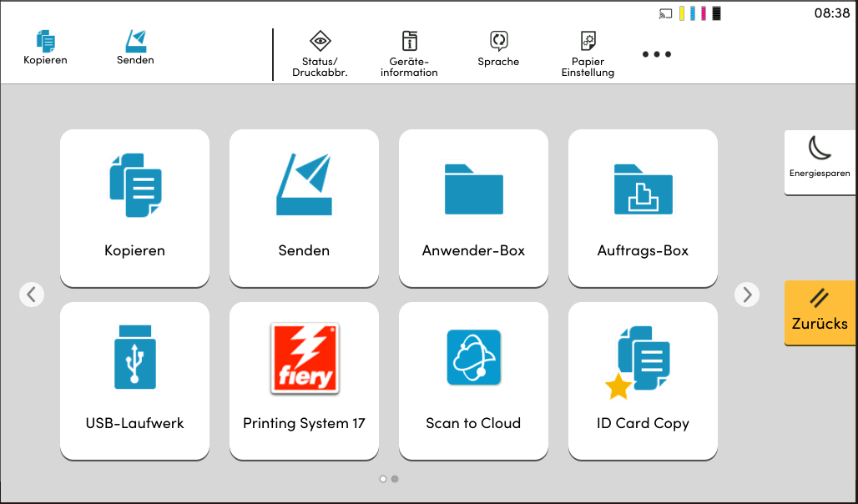The image size is (858, 504).
Task: Open Papier Einstellung settings
Action: click(x=588, y=53)
